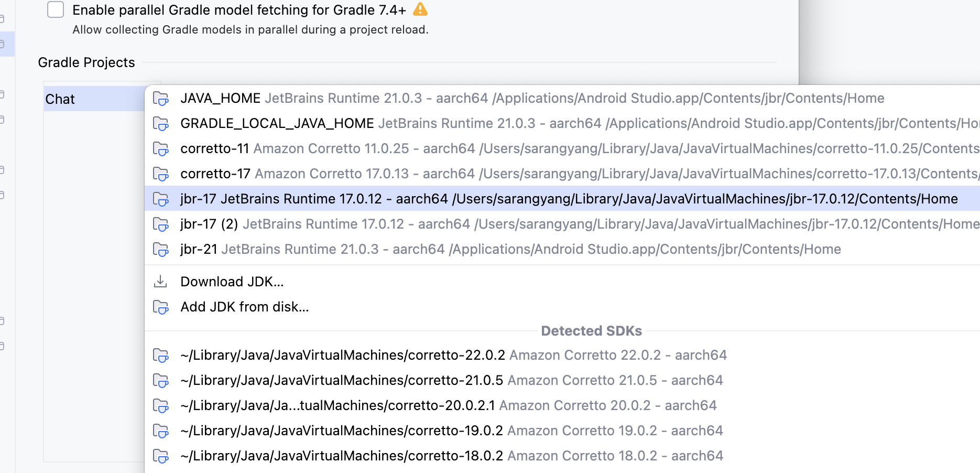Select corretto-17 Amazon Corretto 17.0.13
The width and height of the screenshot is (980, 473).
point(562,174)
